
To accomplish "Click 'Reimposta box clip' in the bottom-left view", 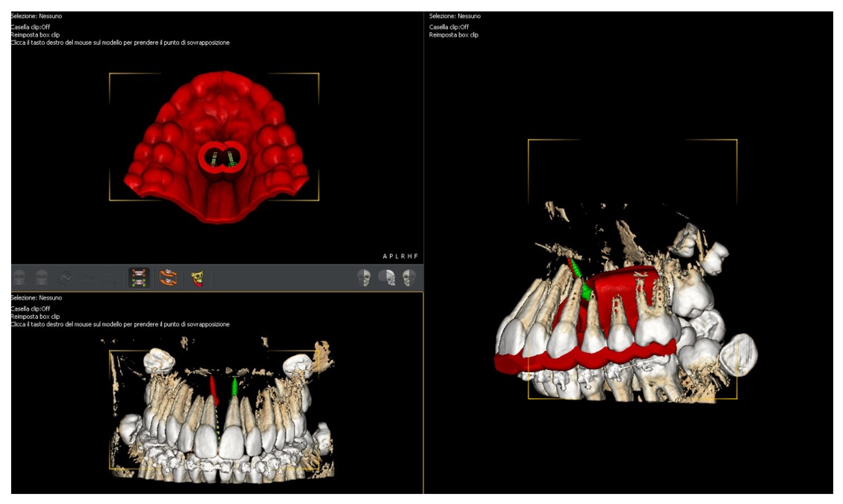I will pos(35,316).
